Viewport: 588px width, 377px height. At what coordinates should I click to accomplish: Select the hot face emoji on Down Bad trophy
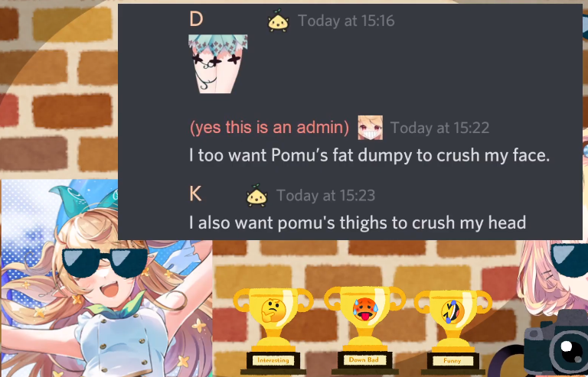coord(364,310)
